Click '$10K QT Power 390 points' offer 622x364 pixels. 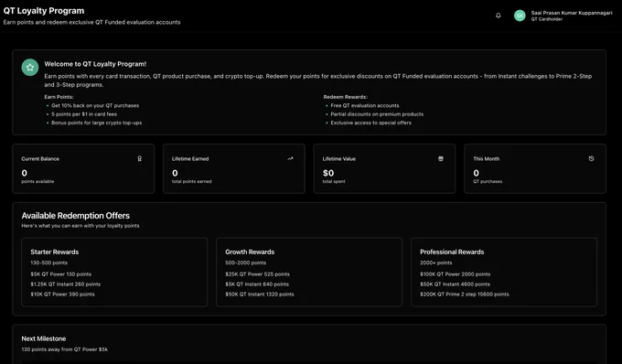click(63, 294)
